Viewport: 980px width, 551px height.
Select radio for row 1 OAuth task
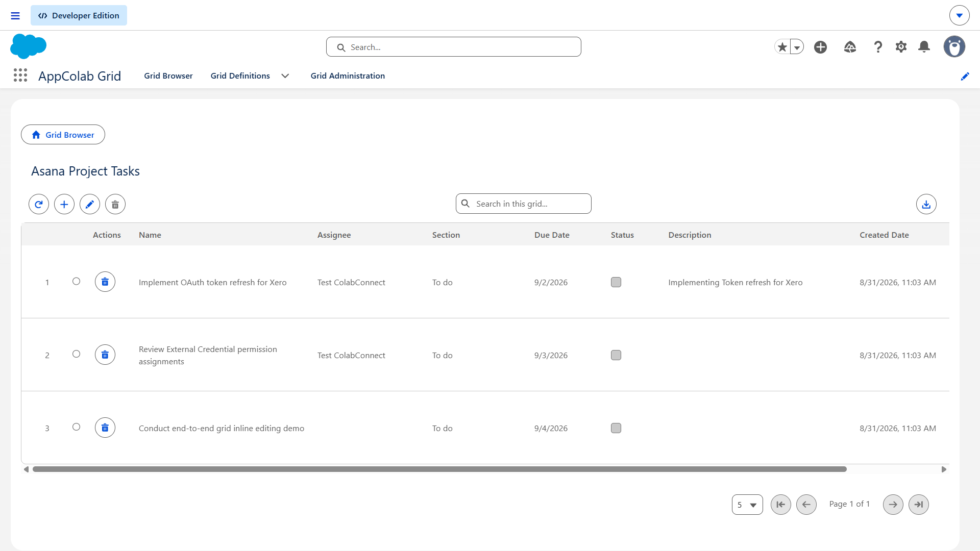(x=76, y=281)
